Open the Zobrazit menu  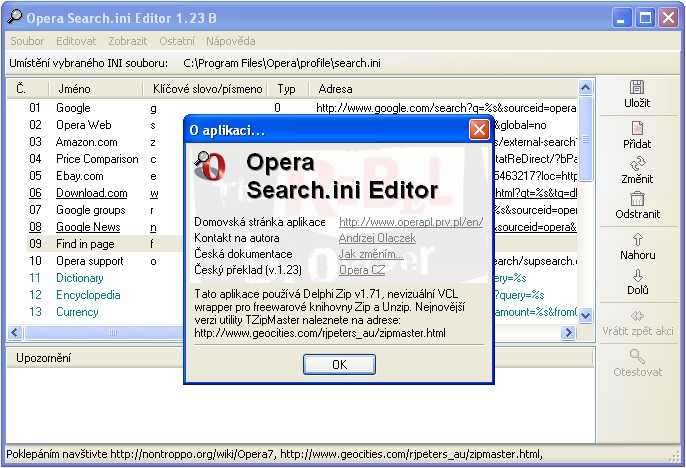click(x=128, y=41)
